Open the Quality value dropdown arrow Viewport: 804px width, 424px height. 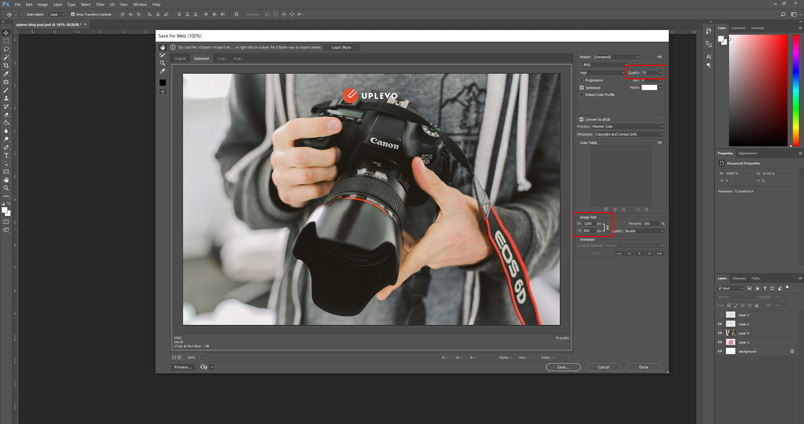point(660,73)
